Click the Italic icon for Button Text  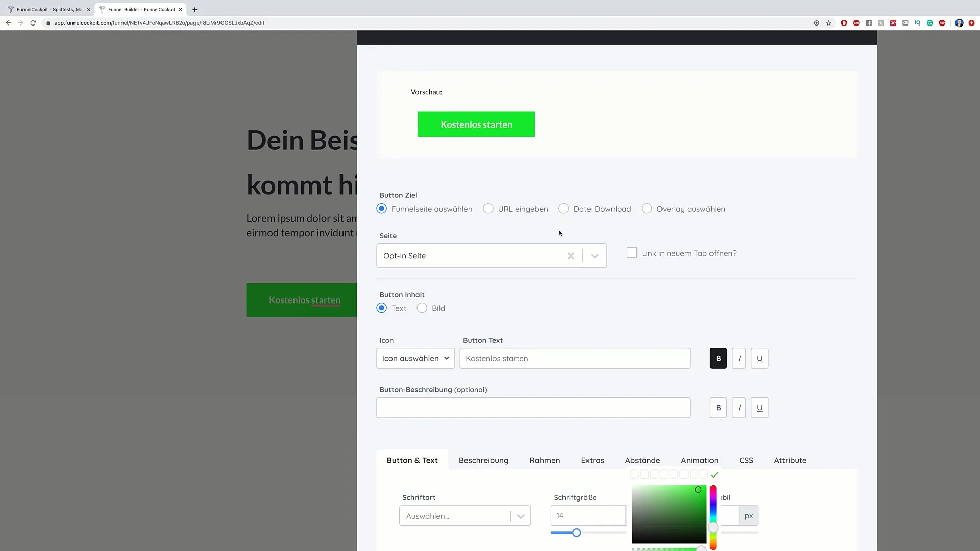(x=739, y=358)
